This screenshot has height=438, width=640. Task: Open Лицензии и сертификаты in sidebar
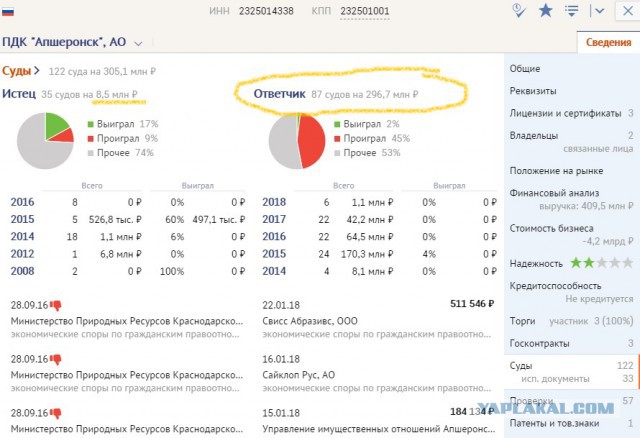565,113
